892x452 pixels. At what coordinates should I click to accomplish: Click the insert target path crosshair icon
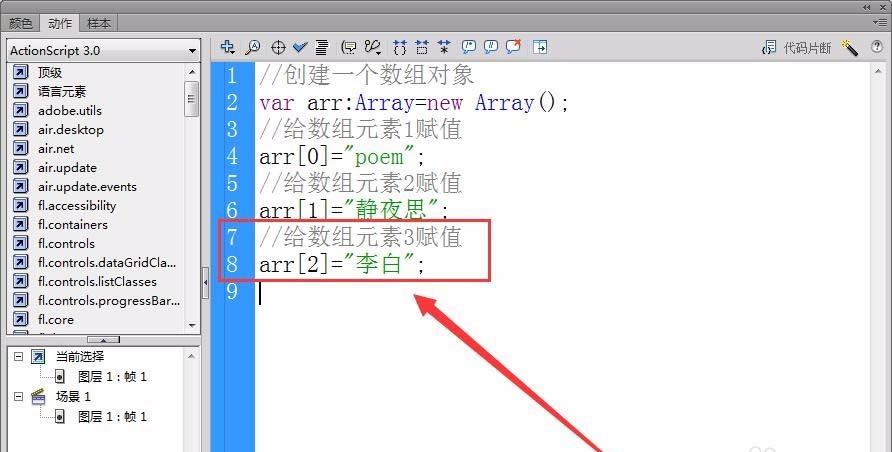tap(278, 48)
